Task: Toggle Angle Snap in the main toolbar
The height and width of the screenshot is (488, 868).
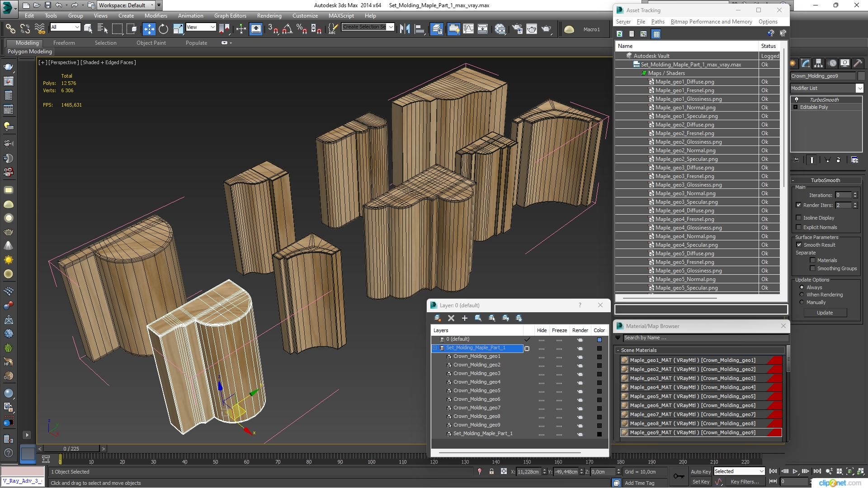Action: point(287,29)
